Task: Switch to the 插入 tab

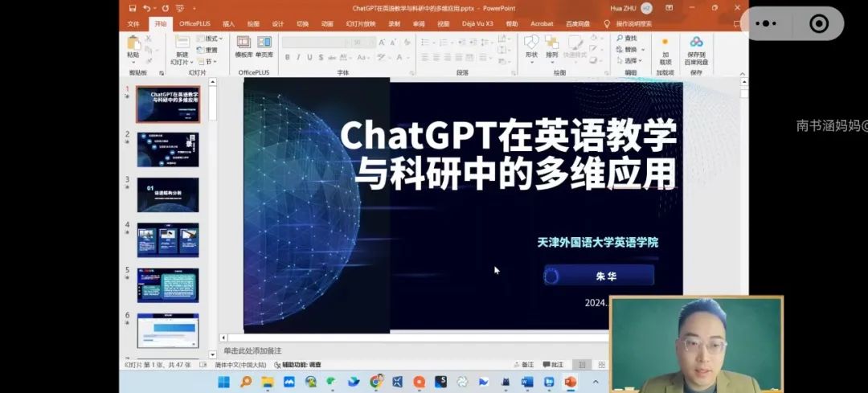Action: [x=228, y=24]
